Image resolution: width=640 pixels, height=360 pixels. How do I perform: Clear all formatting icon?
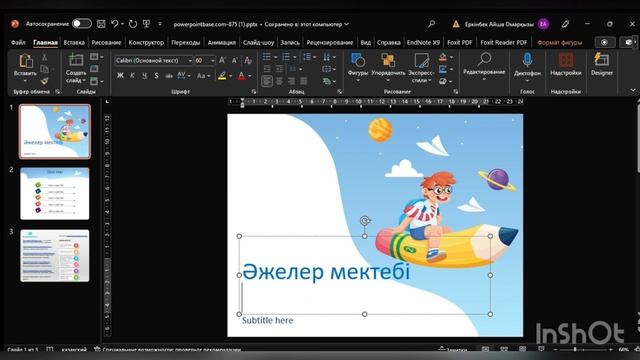click(248, 60)
